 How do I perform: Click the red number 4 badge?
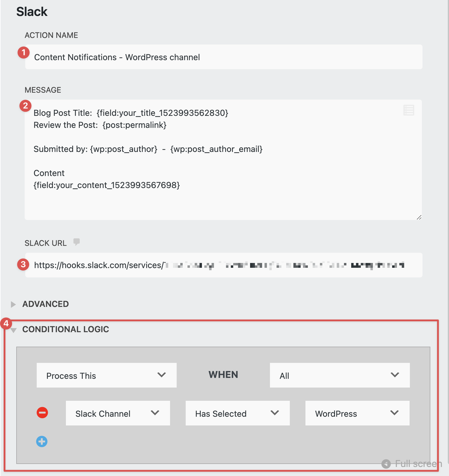pyautogui.click(x=6, y=324)
